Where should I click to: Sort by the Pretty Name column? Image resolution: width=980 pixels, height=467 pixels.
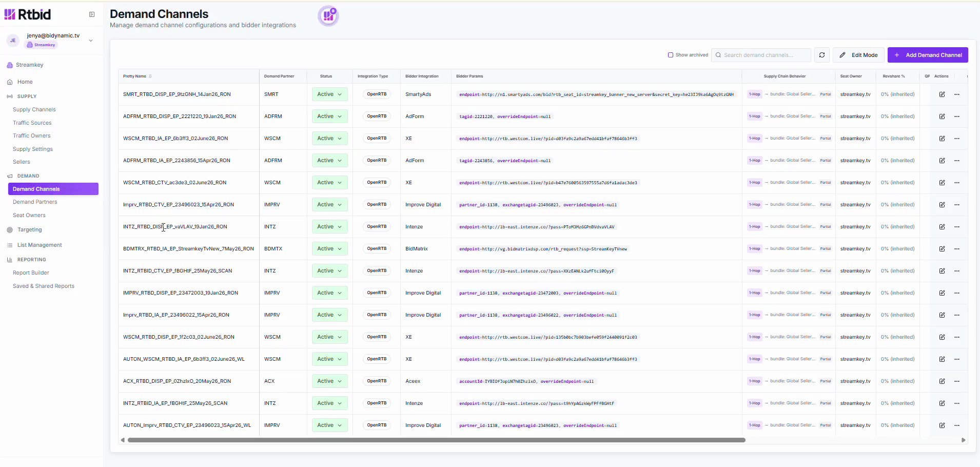tap(137, 76)
